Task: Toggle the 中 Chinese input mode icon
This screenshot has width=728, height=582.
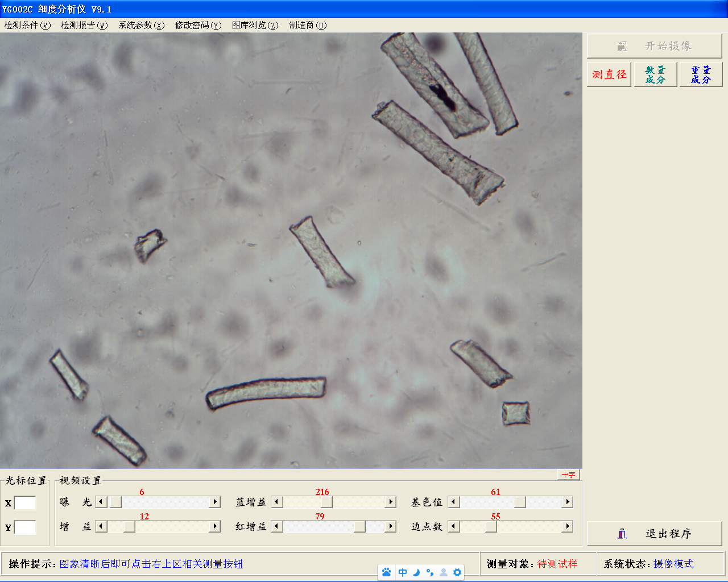Action: pyautogui.click(x=403, y=572)
